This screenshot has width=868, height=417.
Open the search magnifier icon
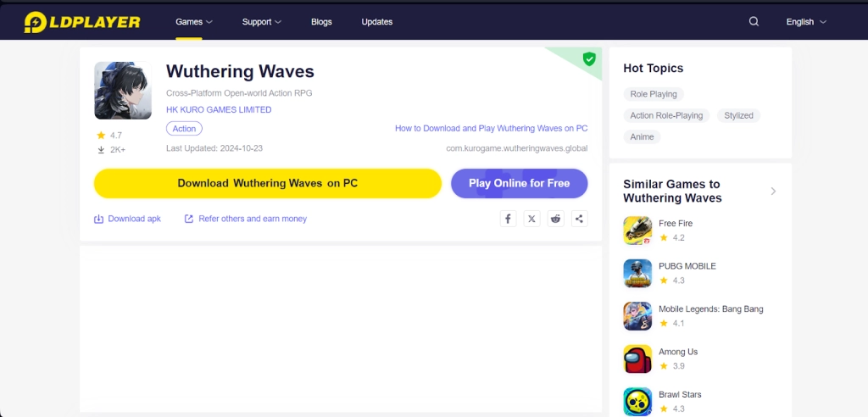[754, 21]
